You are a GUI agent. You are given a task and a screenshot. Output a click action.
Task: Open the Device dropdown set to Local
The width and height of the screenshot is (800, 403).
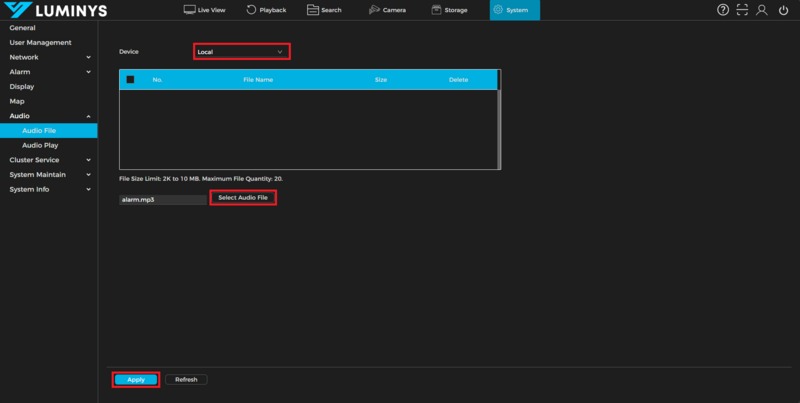coord(241,51)
